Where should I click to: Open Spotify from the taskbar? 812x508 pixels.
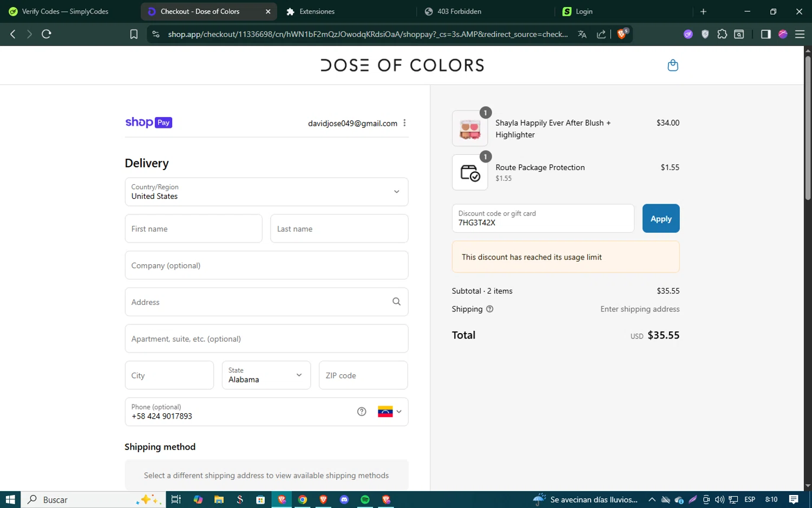pyautogui.click(x=365, y=499)
